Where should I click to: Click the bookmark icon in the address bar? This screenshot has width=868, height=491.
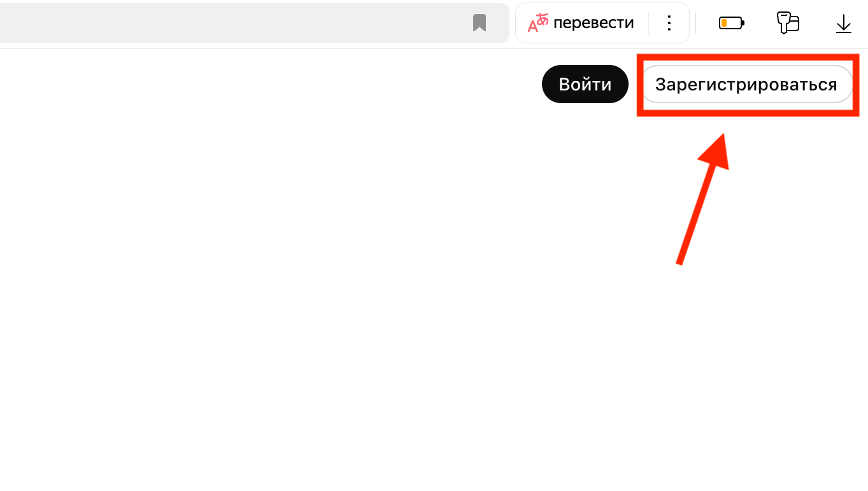point(480,23)
